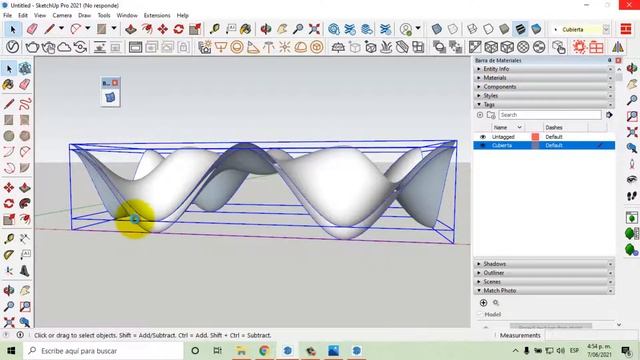Select the Orbit tool in top toolbar

[266, 29]
